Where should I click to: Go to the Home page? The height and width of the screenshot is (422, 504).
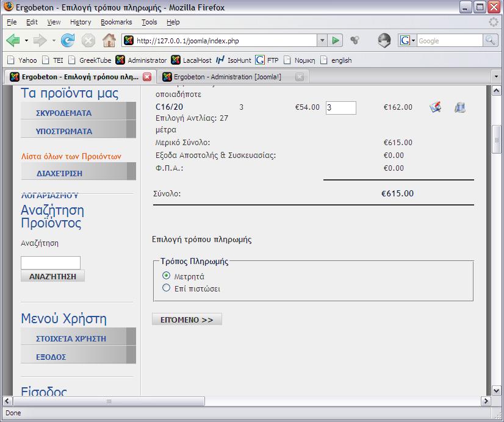tap(109, 41)
